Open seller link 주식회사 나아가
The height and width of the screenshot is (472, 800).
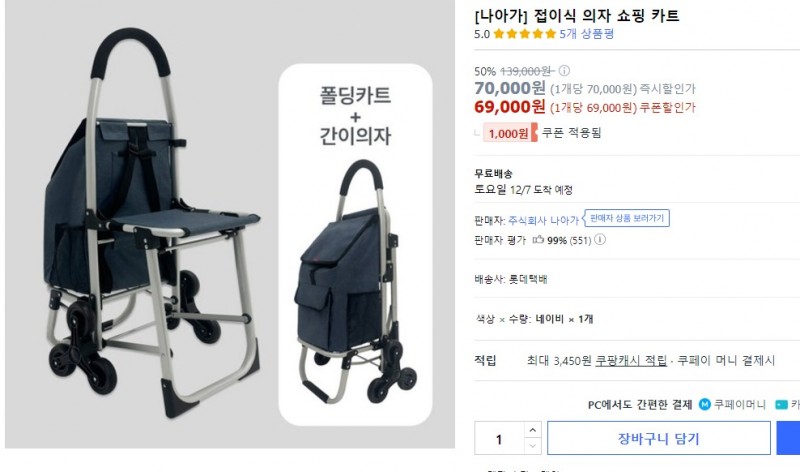(x=543, y=220)
